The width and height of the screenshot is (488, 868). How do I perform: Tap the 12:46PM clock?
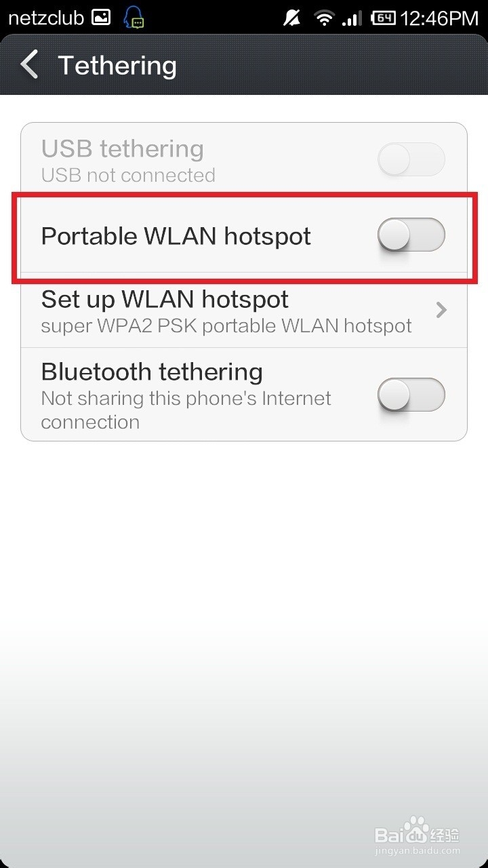[x=440, y=18]
